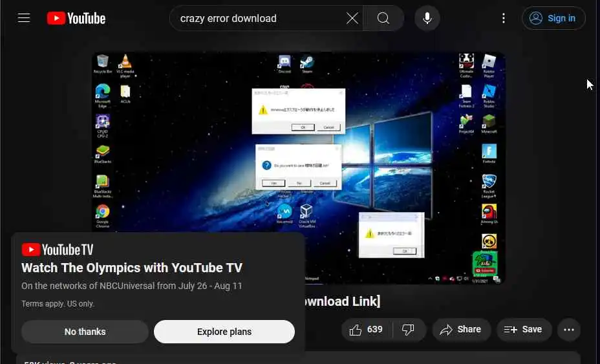Click the Roblox Studio icon in the video
Screen dimensions: 600x364
pyautogui.click(x=489, y=96)
